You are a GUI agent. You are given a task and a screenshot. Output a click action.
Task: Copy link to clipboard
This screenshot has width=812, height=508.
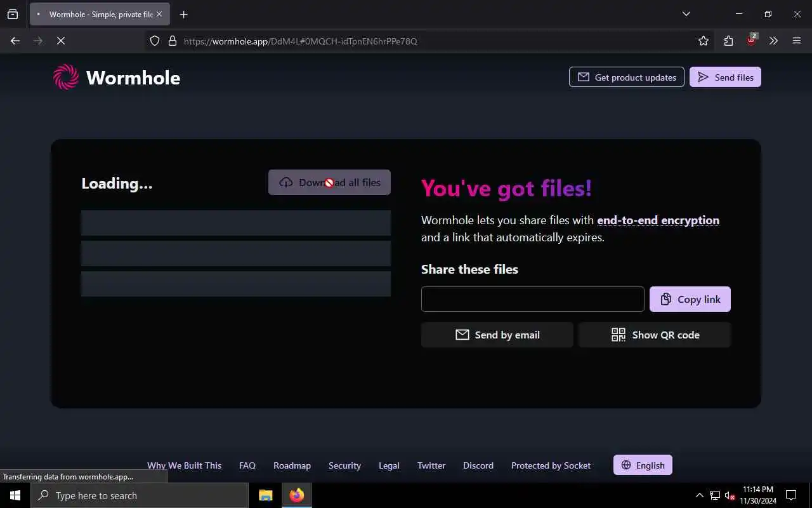tap(690, 299)
